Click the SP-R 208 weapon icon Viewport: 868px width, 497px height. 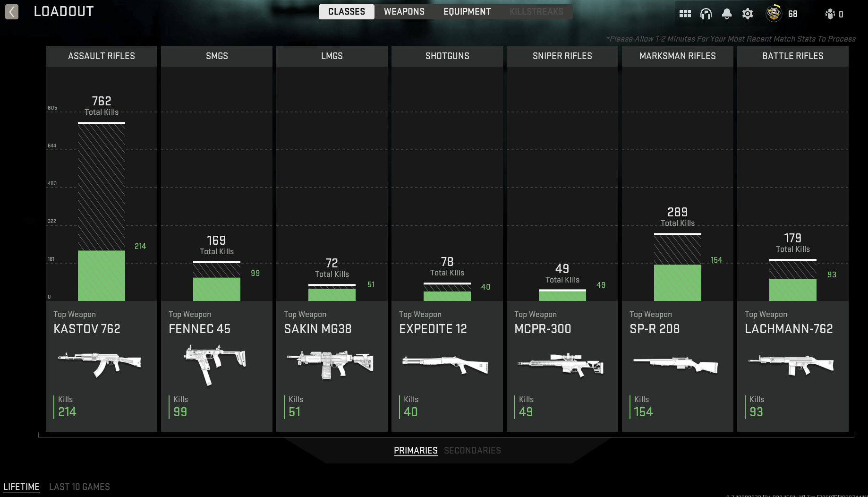[676, 365]
